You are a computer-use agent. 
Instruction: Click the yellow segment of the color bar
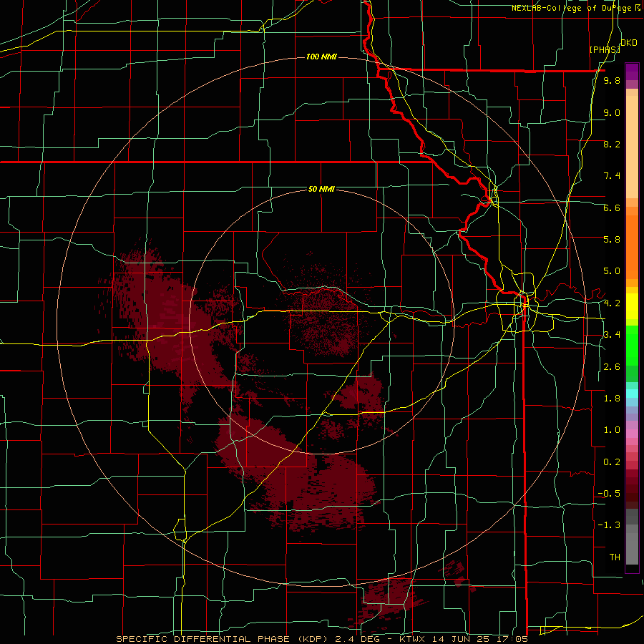click(632, 306)
